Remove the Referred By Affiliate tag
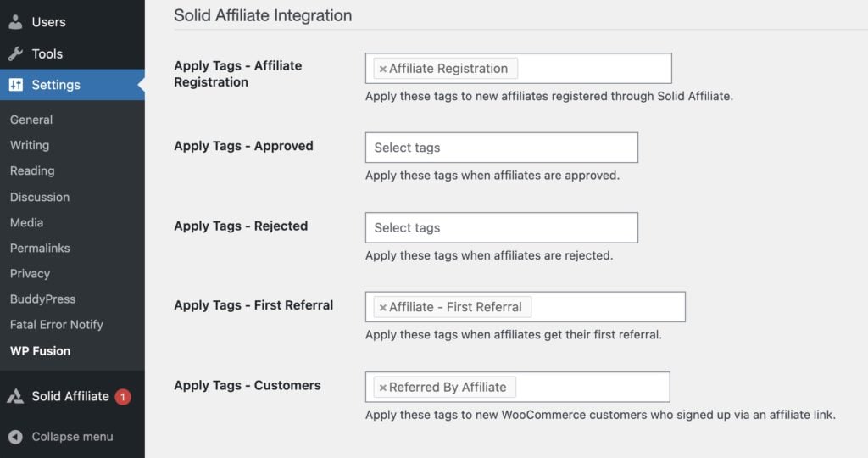Image resolution: width=868 pixels, height=458 pixels. (382, 388)
